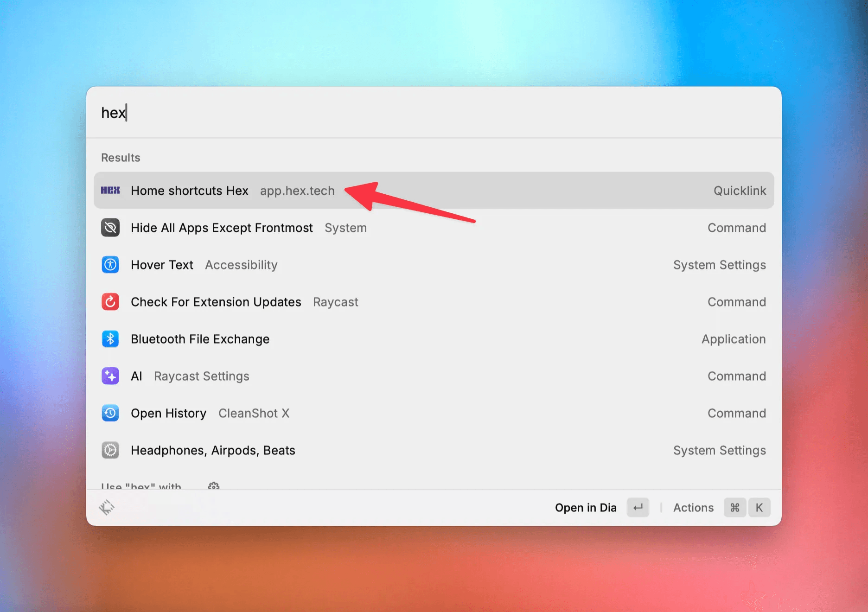Click the Quicklink type label

pos(740,191)
